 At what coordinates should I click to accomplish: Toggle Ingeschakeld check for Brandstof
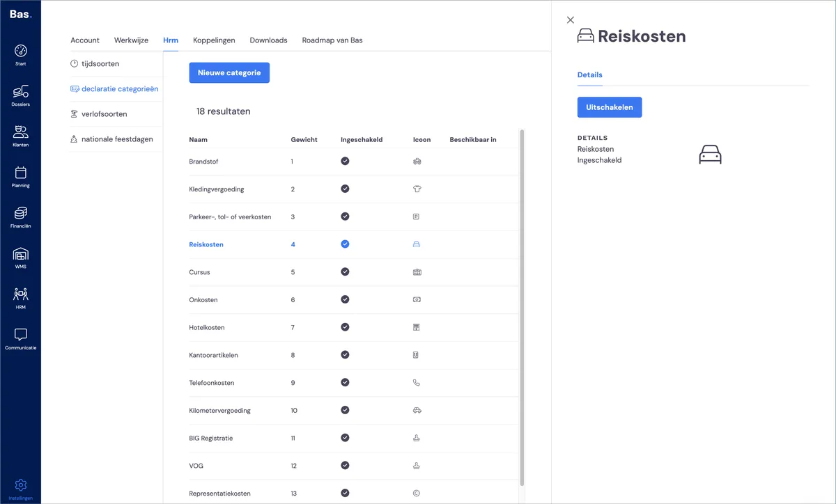(345, 161)
